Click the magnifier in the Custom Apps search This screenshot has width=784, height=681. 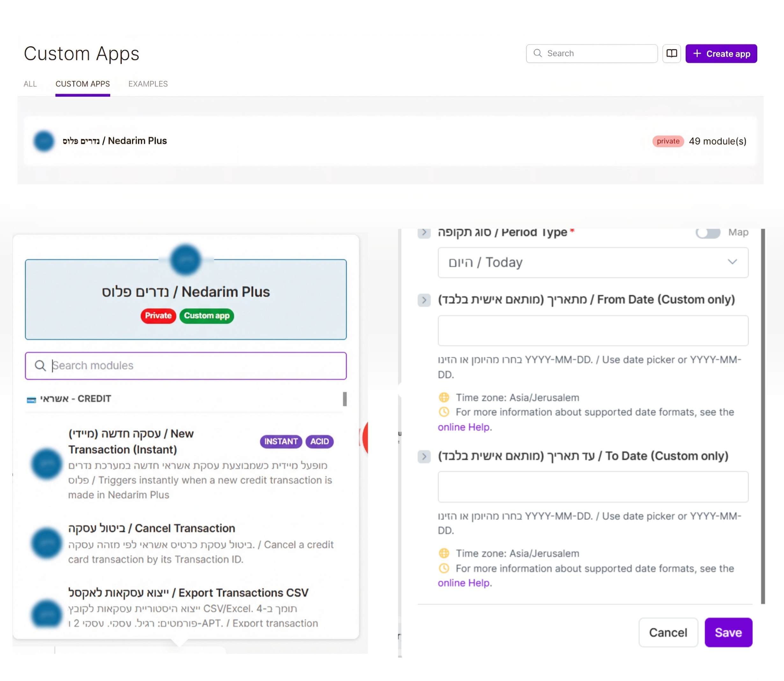point(537,53)
